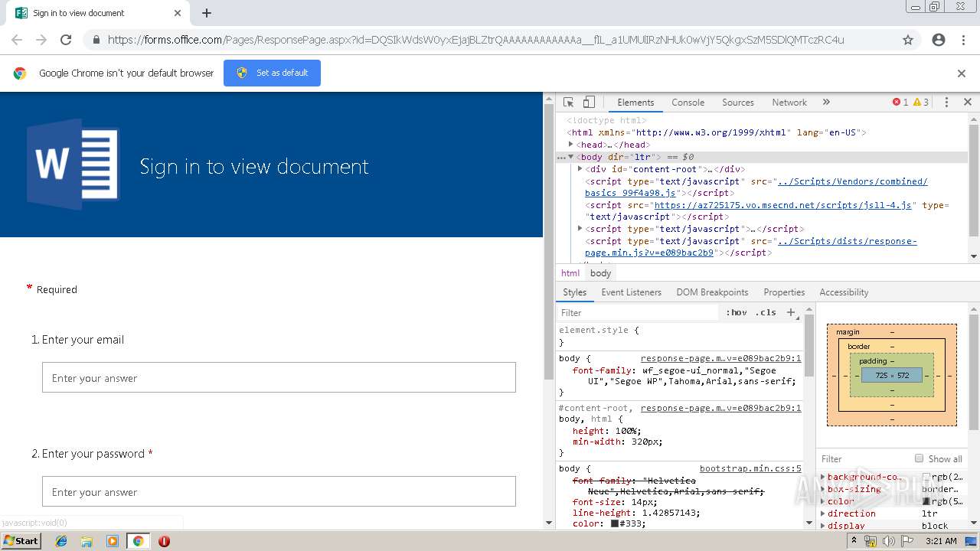Open the Event Listeners sub-tab

pyautogui.click(x=632, y=292)
